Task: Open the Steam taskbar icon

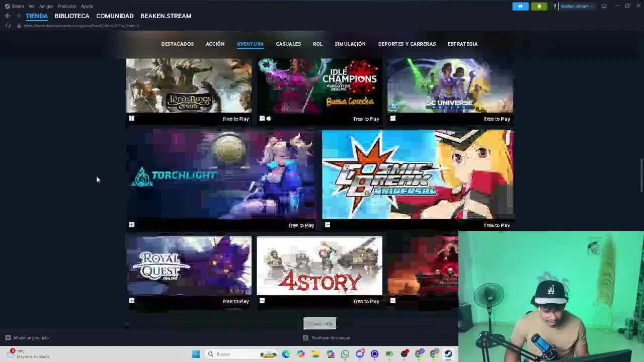Action: 448,354
